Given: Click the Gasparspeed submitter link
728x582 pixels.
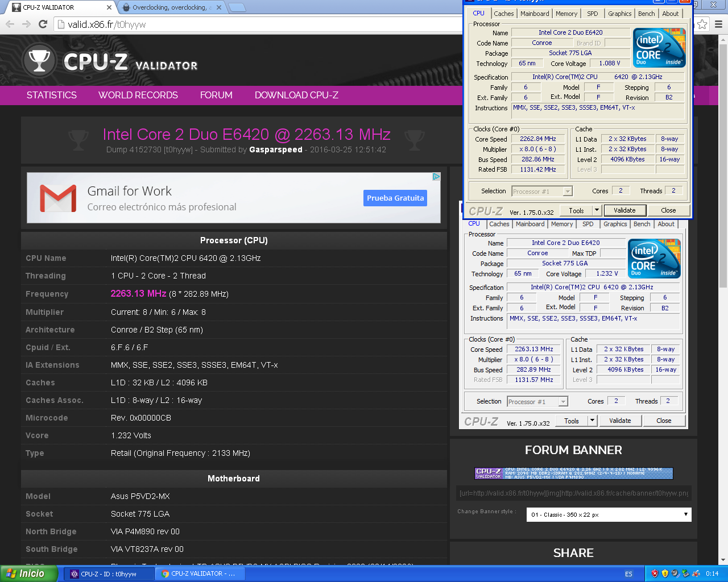Looking at the screenshot, I should (276, 149).
